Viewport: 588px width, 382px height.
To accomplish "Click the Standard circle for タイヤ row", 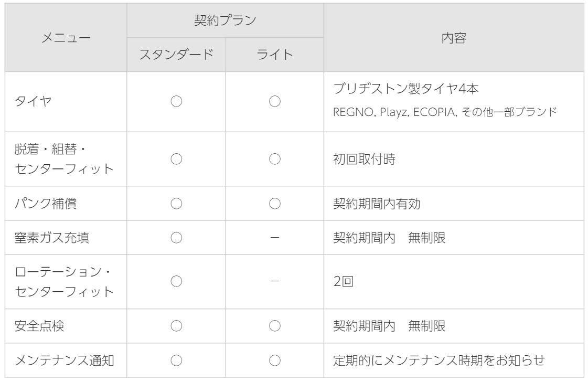I will tap(175, 102).
